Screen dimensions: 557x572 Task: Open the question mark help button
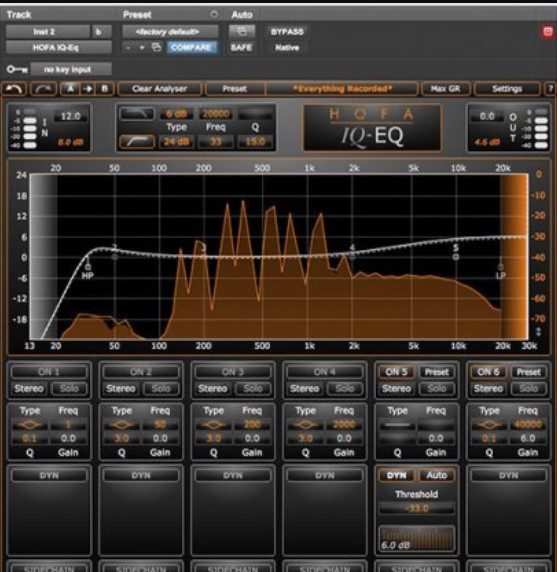coord(550,89)
